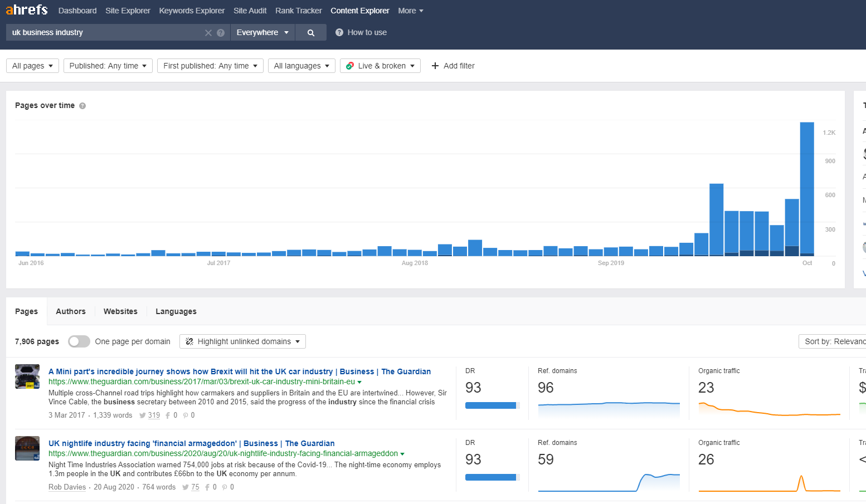Viewport: 866px width, 504px height.
Task: Click the 319 tweets count link
Action: click(x=154, y=415)
